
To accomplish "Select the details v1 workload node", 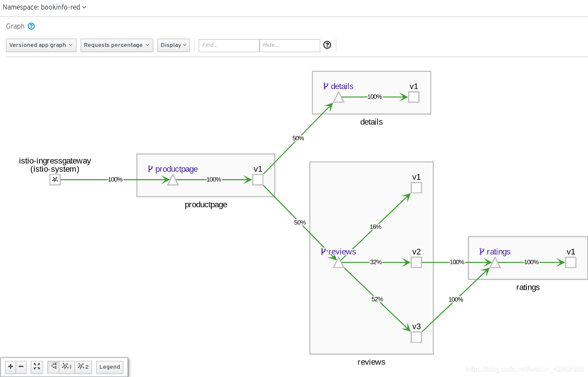I will (x=414, y=97).
